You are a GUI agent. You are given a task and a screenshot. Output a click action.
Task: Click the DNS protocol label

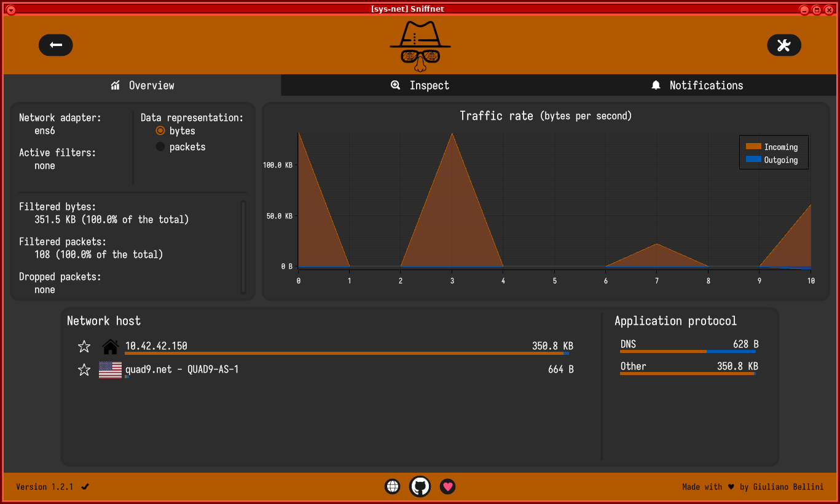(628, 344)
